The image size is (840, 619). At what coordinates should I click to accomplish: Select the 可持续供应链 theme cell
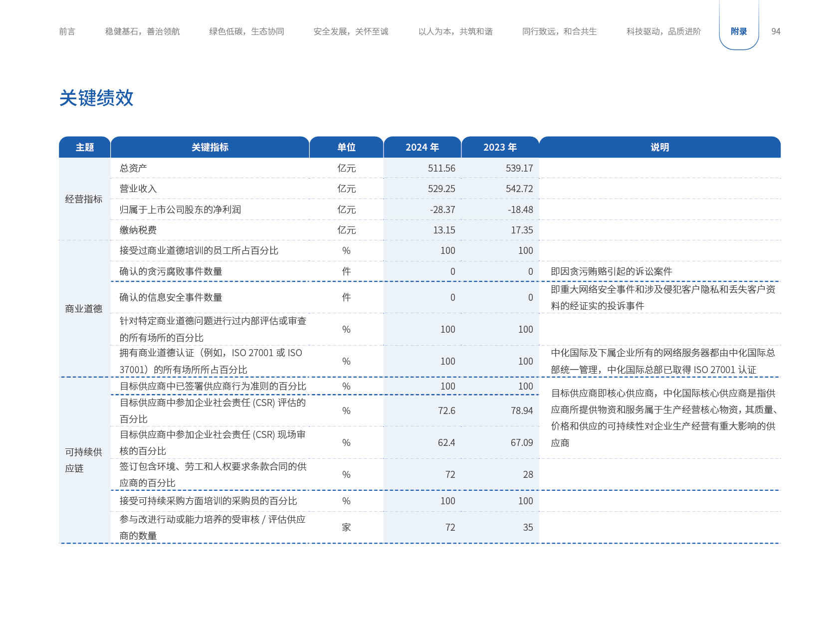point(84,460)
